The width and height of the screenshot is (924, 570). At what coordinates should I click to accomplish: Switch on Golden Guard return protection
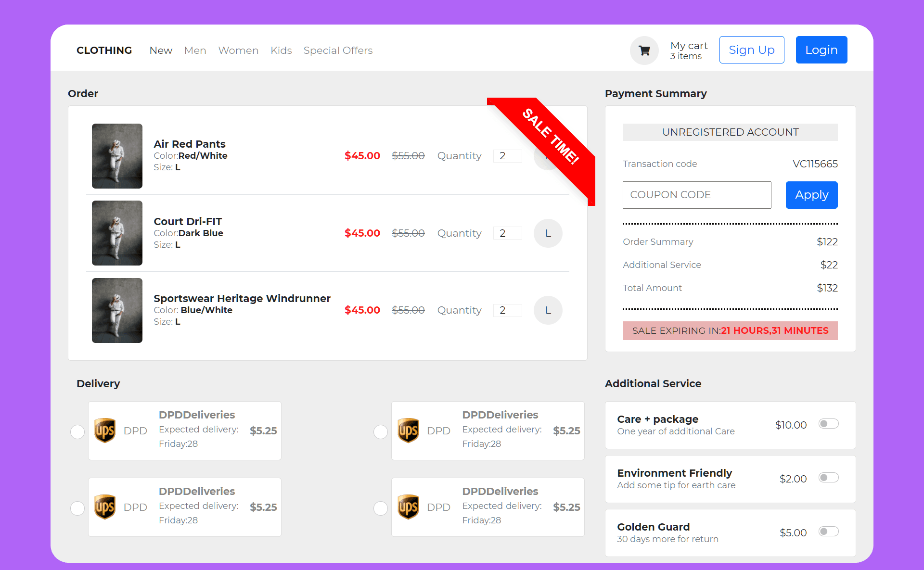tap(829, 532)
